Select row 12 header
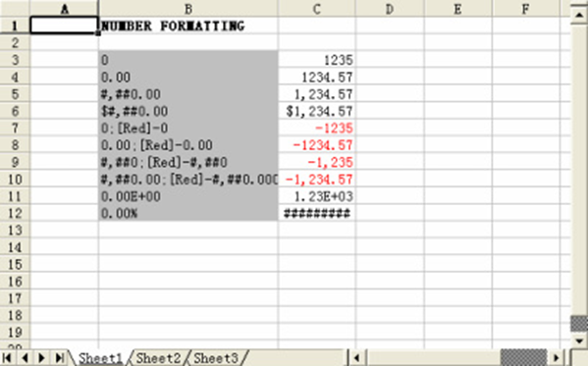 [15, 213]
